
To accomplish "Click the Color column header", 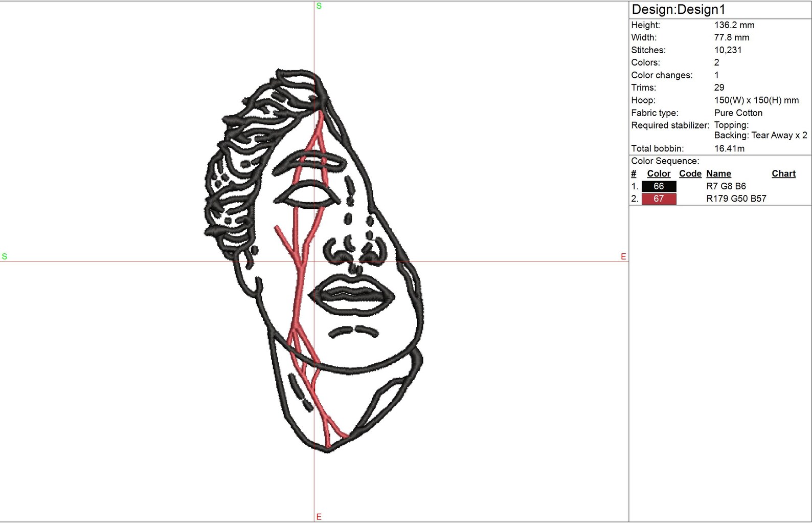I will coord(659,173).
